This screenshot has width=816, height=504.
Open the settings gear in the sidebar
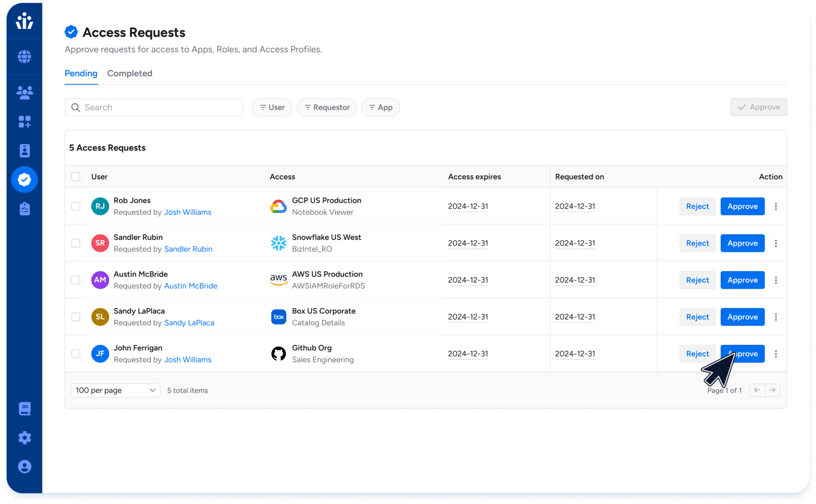coord(24,438)
